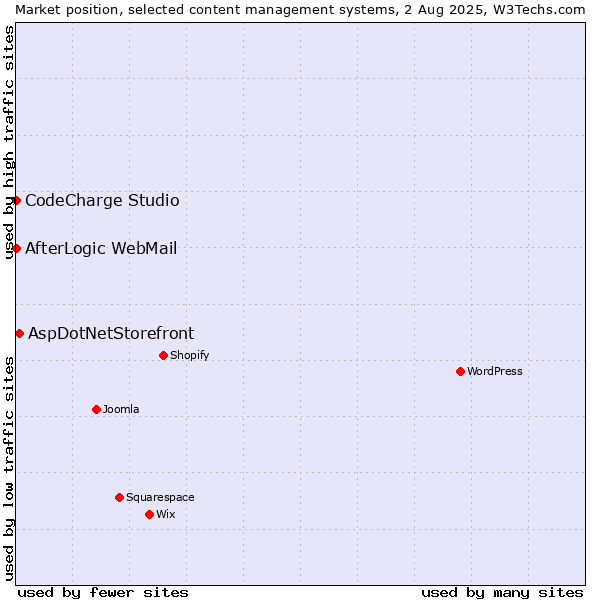
Task: Click the Wix label
Action: click(x=166, y=514)
